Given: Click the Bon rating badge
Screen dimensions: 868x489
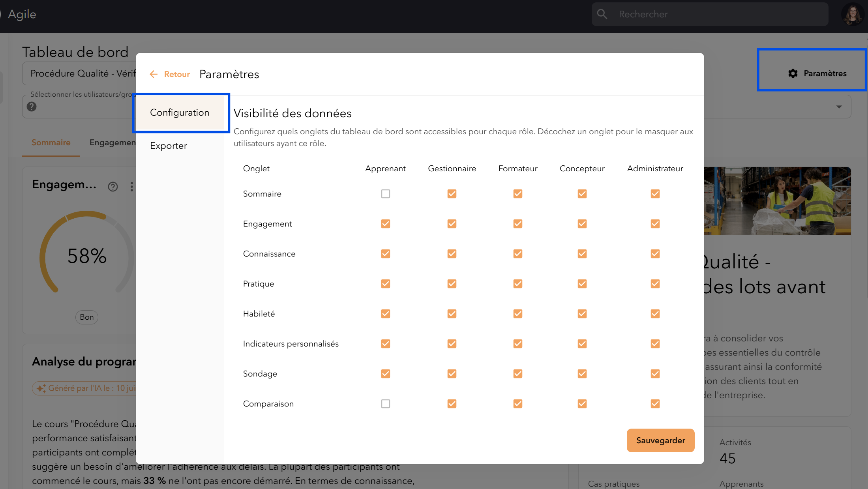Looking at the screenshot, I should (87, 317).
